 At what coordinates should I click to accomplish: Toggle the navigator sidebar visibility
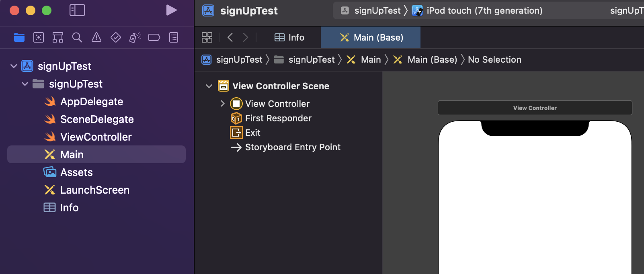(x=77, y=10)
